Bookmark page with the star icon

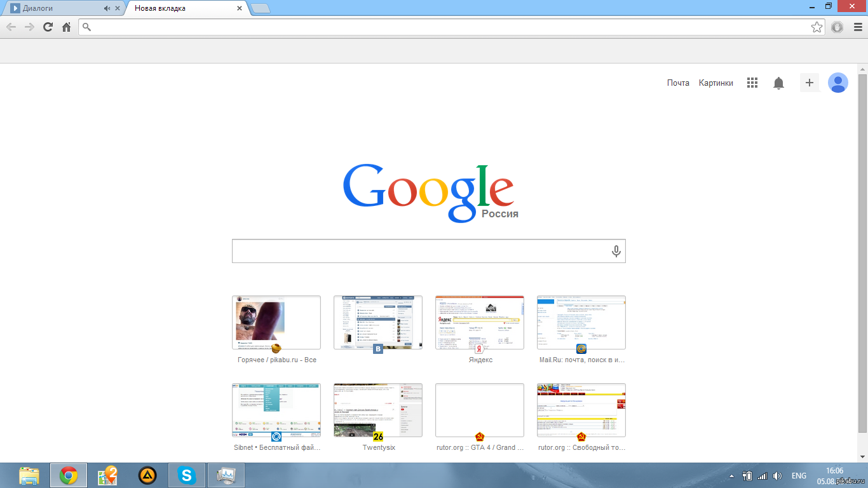(817, 27)
